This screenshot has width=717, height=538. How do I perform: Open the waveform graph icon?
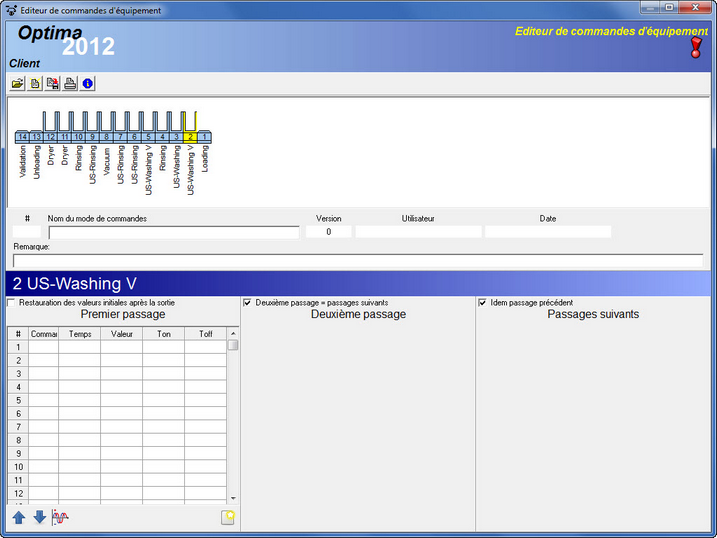pyautogui.click(x=61, y=517)
